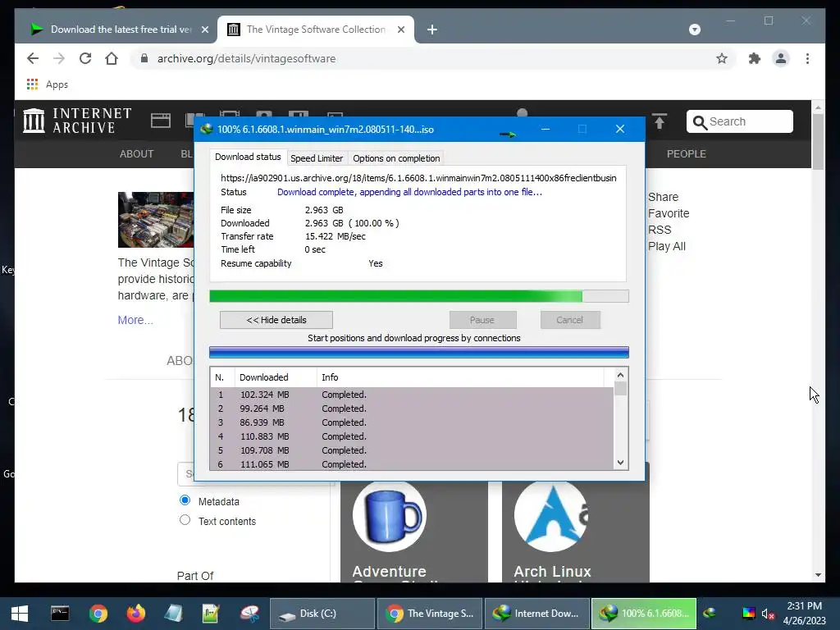Select the Metadata radio button
This screenshot has height=630, width=840.
(185, 500)
